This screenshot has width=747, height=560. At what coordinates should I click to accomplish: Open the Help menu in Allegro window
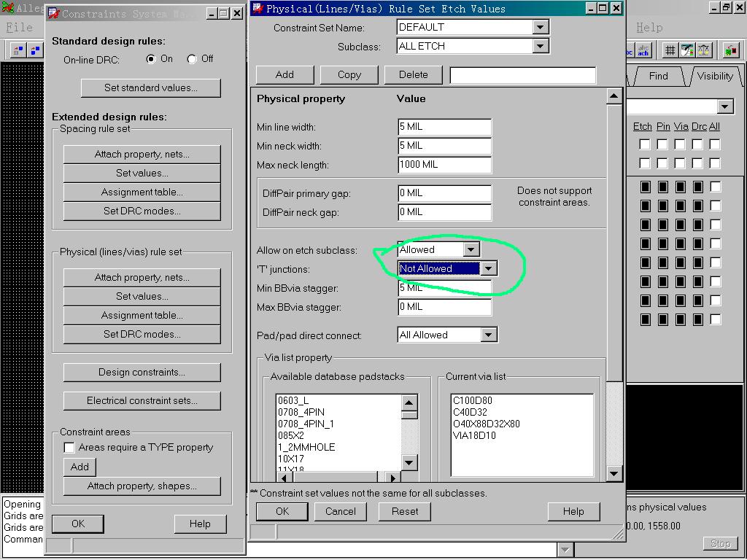point(649,27)
